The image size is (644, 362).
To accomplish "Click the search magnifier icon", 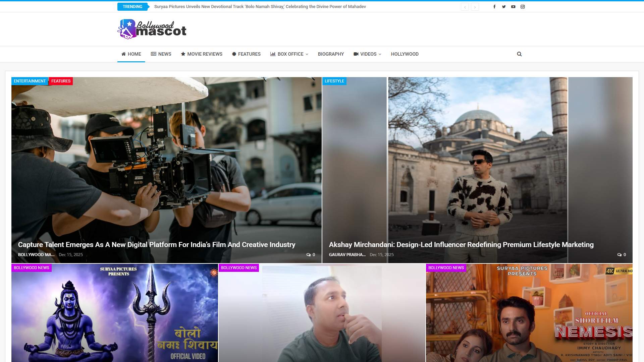I will click(x=519, y=54).
